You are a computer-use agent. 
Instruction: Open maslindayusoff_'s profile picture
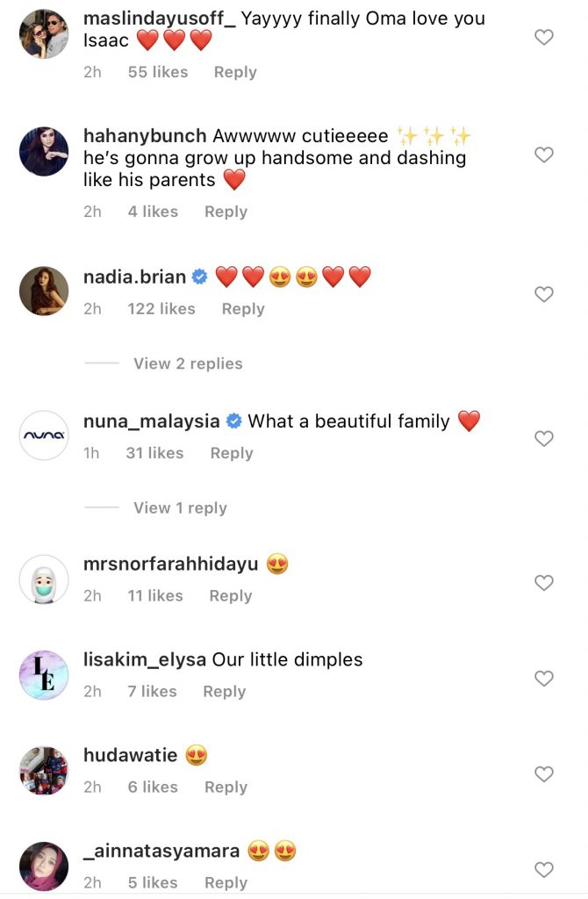[x=44, y=37]
